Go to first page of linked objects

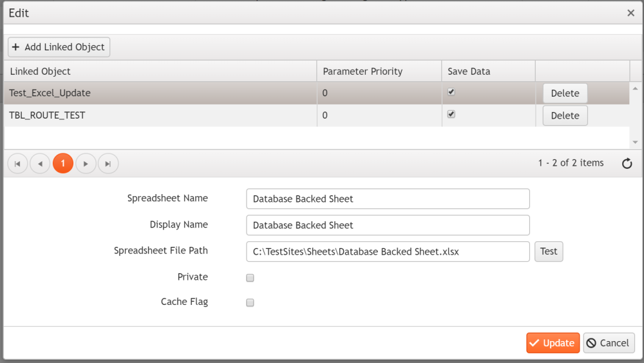[17, 164]
